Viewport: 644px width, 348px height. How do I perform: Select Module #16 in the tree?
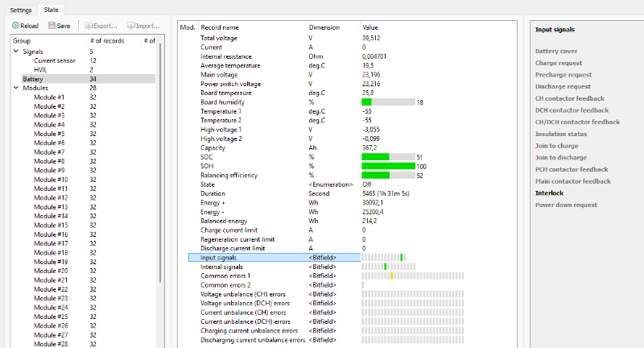[x=51, y=234]
